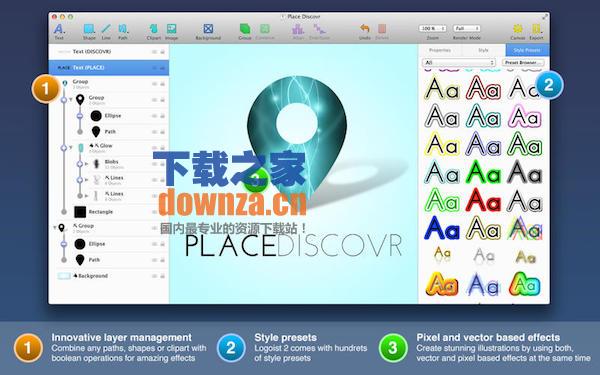Lock the Glow layer
Viewport: 600px width, 375px height.
tap(163, 148)
